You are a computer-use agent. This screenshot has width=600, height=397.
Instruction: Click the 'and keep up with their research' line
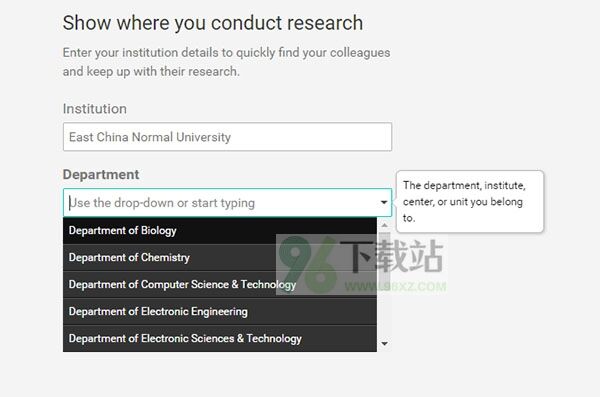pyautogui.click(x=151, y=71)
